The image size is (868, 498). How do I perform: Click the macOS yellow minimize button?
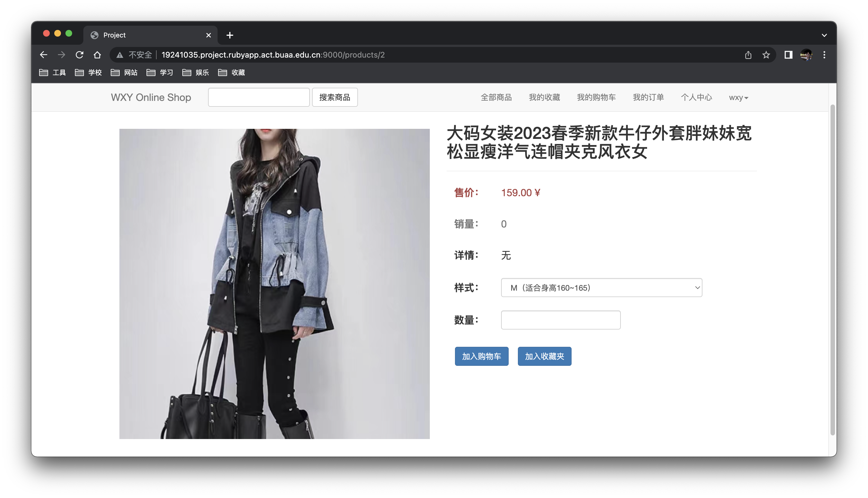point(58,33)
